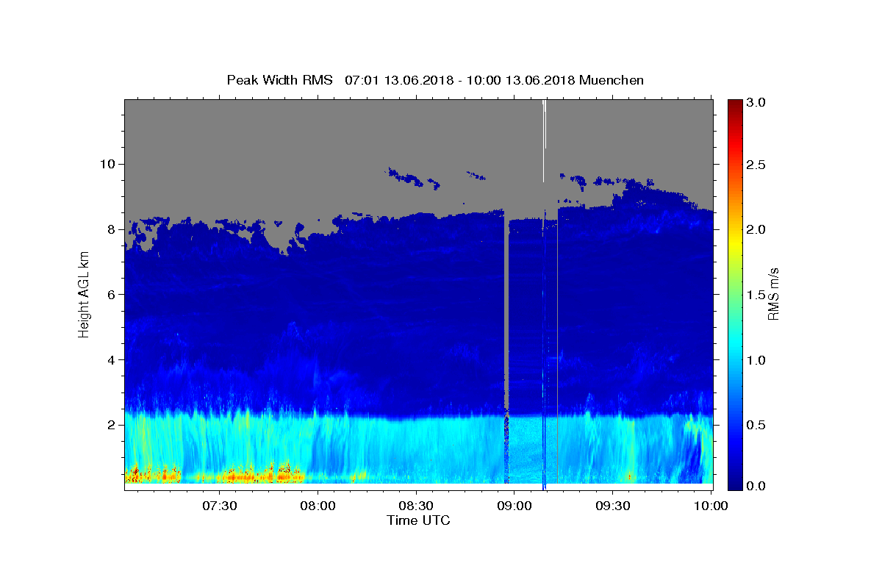Click the "Time UTC" axis label
Viewport: 882px width, 588px height.
click(x=418, y=520)
